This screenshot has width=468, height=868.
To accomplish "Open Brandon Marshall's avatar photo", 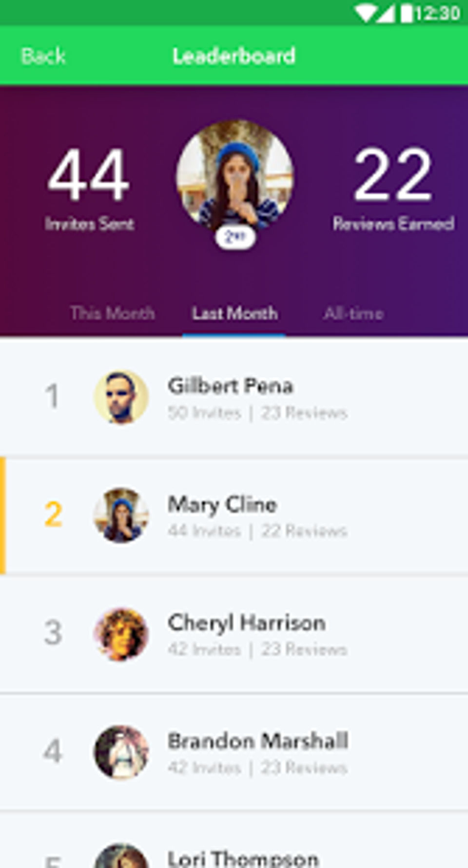I will click(121, 752).
